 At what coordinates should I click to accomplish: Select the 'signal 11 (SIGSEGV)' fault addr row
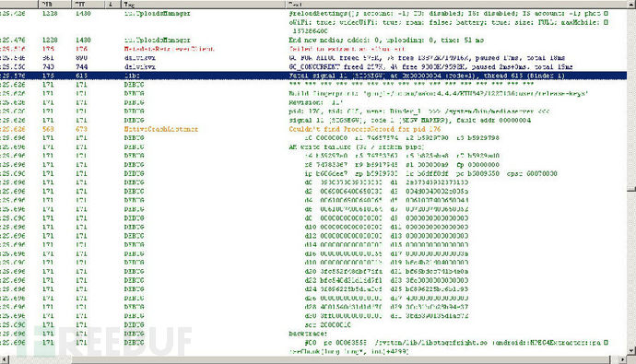coord(313,120)
